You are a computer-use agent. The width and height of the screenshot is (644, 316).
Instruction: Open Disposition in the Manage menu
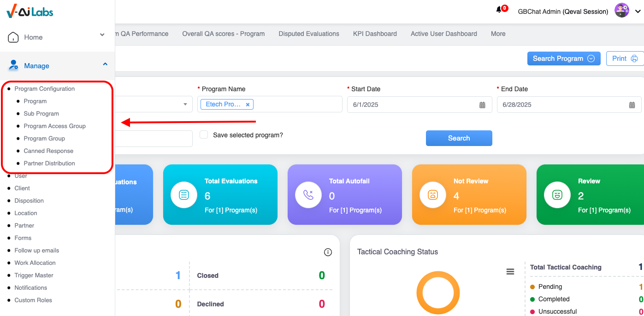coord(29,201)
